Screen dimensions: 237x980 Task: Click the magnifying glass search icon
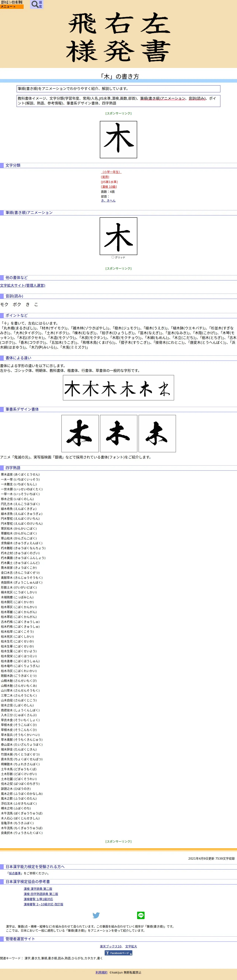[35, 4]
